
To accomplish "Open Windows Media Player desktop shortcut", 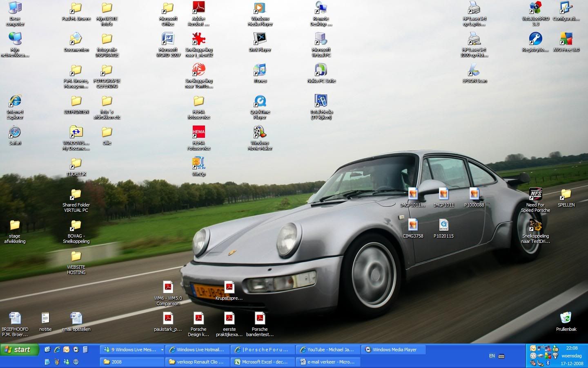I will pos(260,13).
